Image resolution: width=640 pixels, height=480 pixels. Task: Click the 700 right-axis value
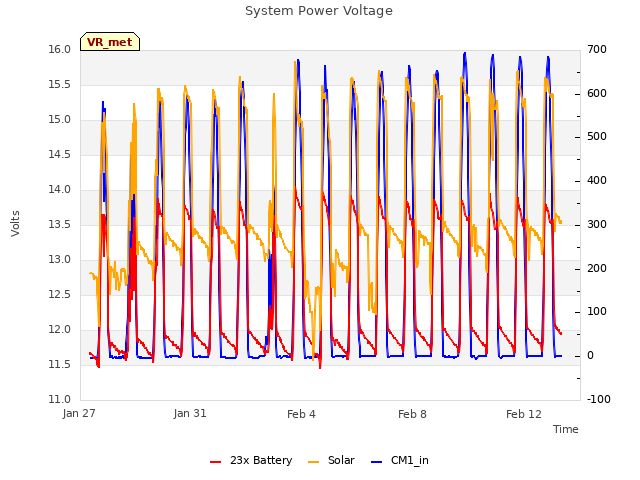(x=597, y=50)
